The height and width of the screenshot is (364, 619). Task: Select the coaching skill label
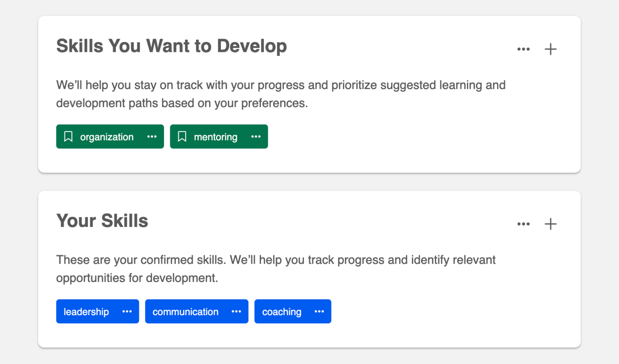tap(281, 312)
